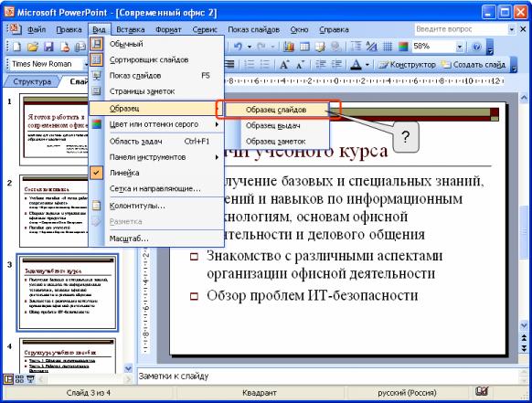Select slide 1 thumbnail
Viewport: 532px width, 403px height.
pos(54,130)
